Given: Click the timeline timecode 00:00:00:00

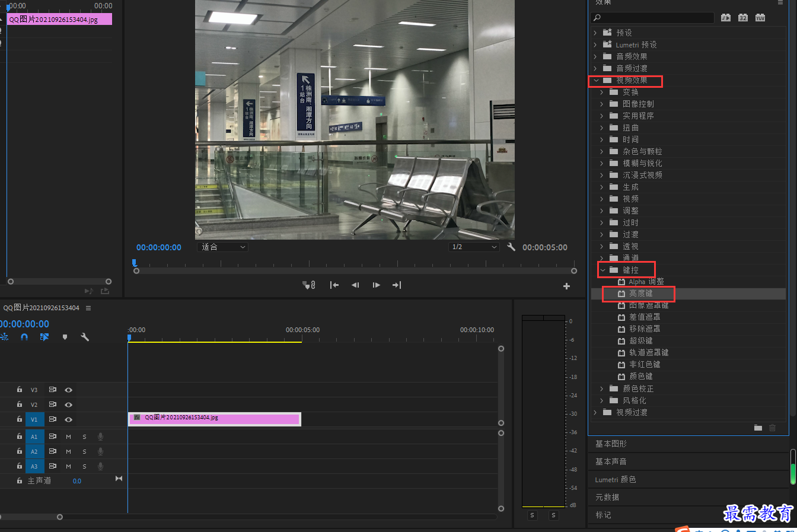Looking at the screenshot, I should pos(24,324).
